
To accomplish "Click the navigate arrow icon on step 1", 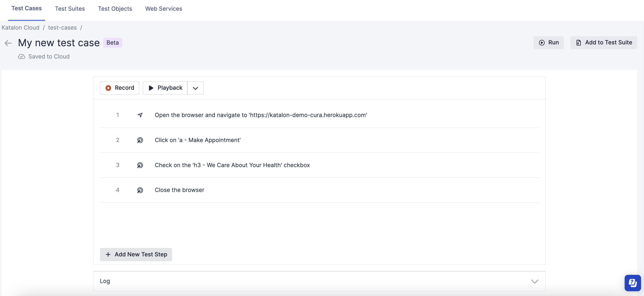I will (x=140, y=115).
